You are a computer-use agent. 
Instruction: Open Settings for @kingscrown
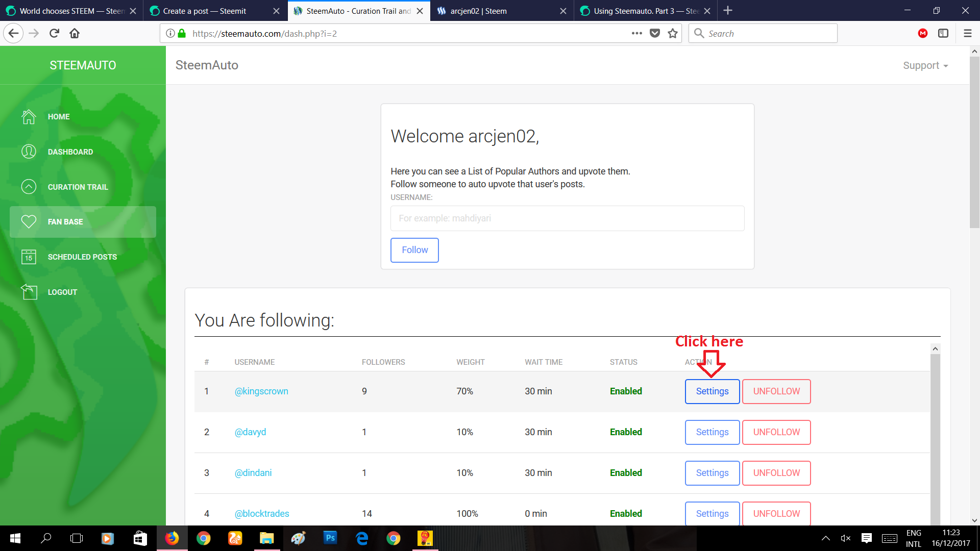712,391
